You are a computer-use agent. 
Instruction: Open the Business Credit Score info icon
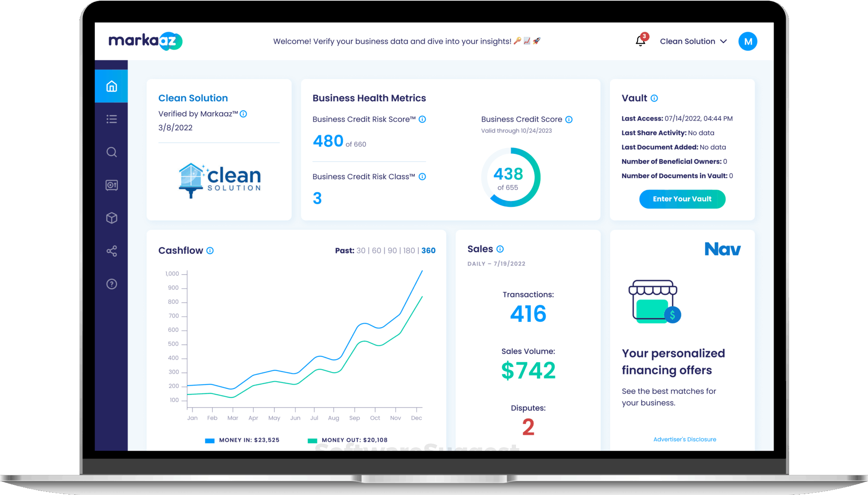[569, 119]
